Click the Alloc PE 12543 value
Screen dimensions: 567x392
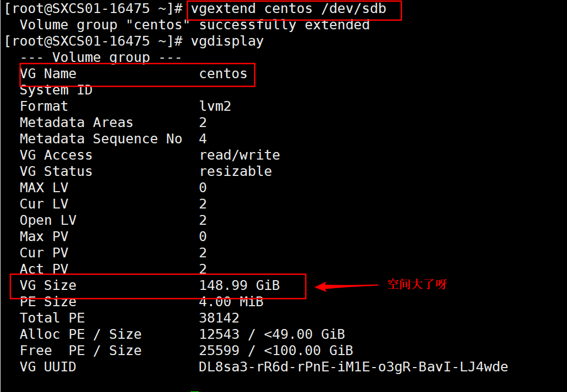pos(219,334)
